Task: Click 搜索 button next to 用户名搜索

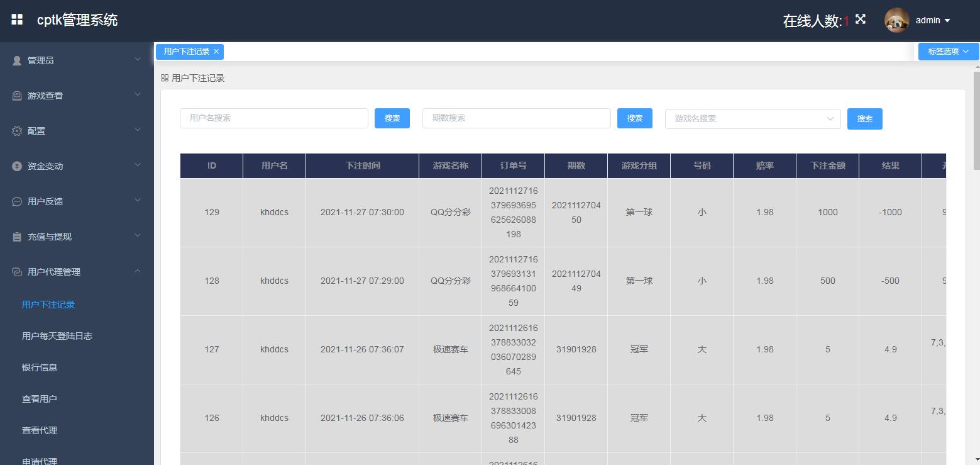Action: [392, 118]
